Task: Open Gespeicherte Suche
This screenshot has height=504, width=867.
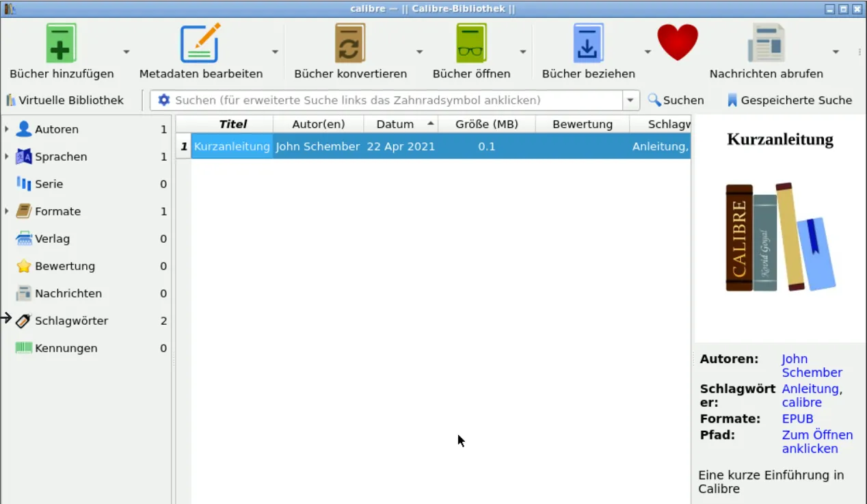Action: point(789,100)
